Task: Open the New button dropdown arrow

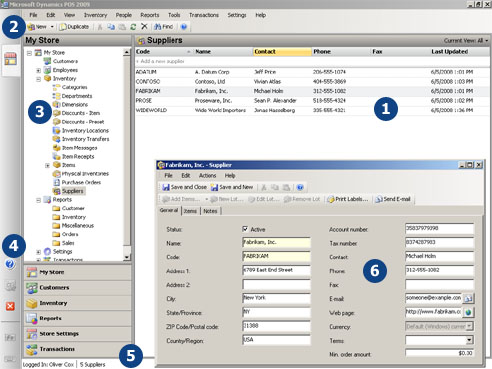Action: tap(52, 27)
